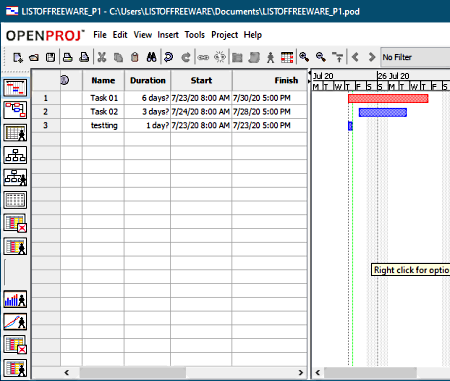Image resolution: width=450 pixels, height=381 pixels.
Task: Show the Charts sub-view with line graph
Action: coord(15,322)
